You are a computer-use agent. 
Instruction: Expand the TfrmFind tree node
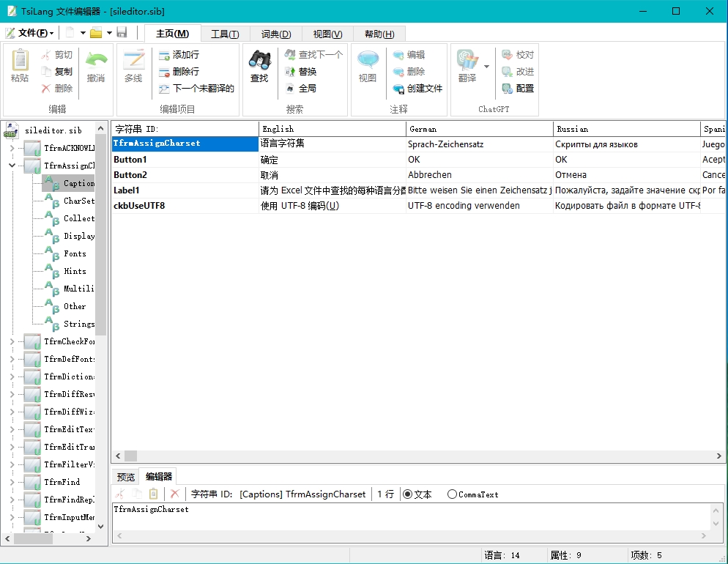12,482
